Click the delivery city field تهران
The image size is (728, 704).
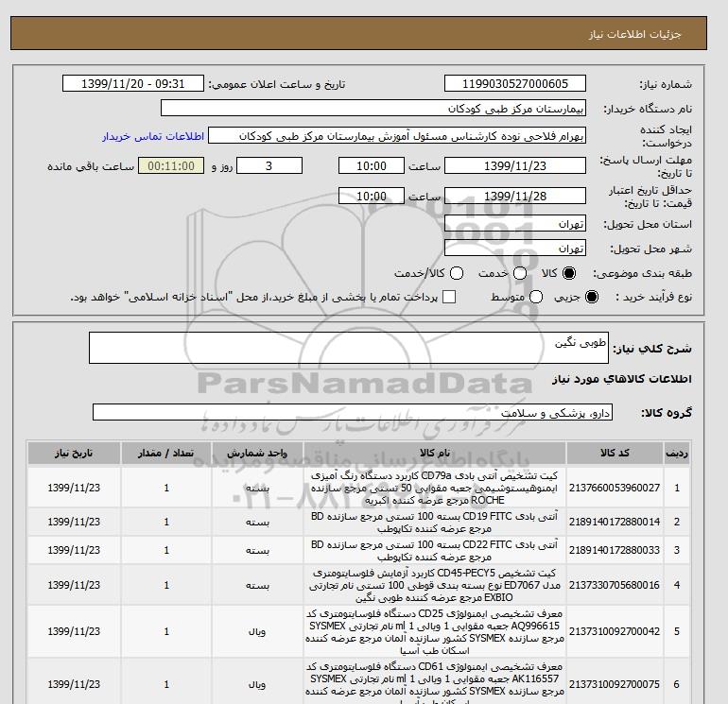click(515, 249)
